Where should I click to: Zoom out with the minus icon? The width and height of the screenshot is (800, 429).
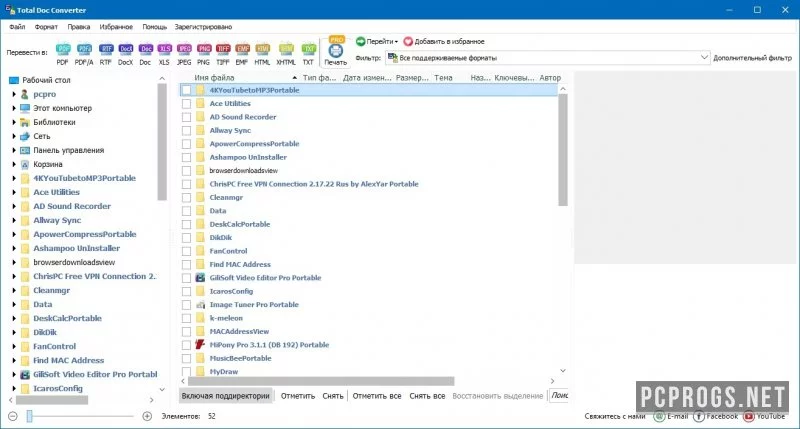tap(13, 416)
